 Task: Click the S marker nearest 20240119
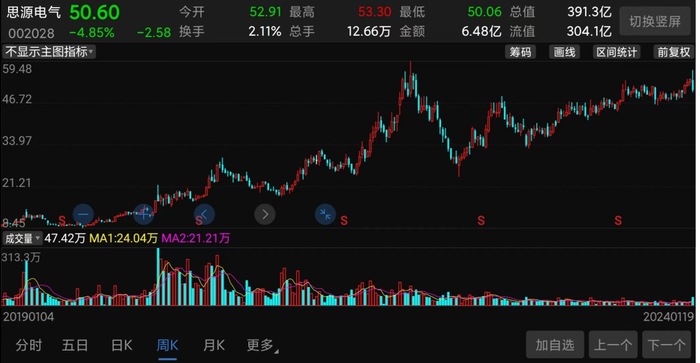click(x=618, y=221)
